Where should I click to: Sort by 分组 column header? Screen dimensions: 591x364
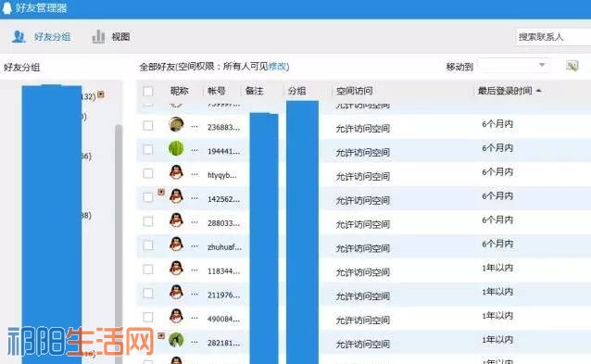coord(297,91)
